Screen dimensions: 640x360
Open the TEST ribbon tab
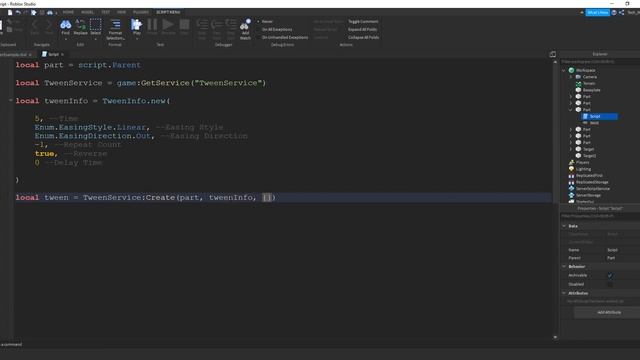pyautogui.click(x=106, y=12)
